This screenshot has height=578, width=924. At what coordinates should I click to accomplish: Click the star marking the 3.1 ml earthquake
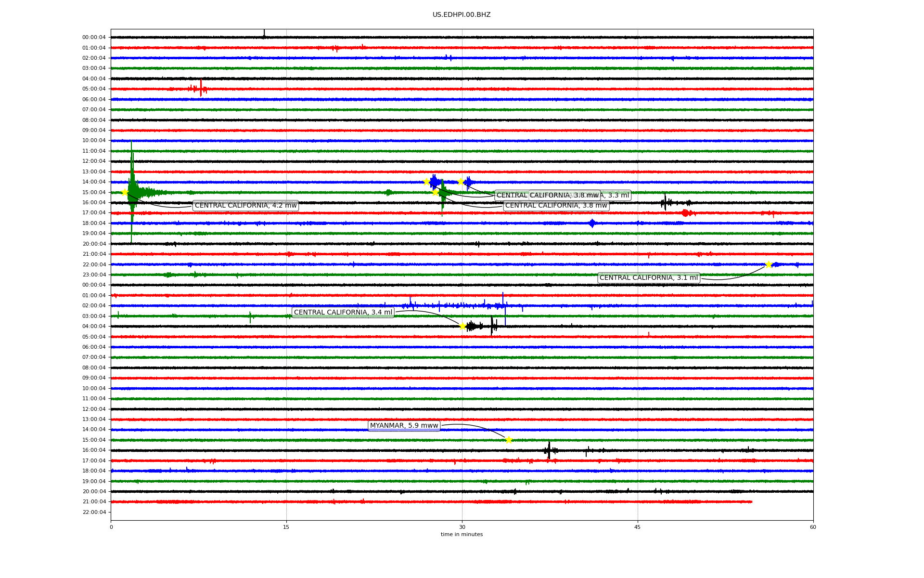click(x=769, y=264)
